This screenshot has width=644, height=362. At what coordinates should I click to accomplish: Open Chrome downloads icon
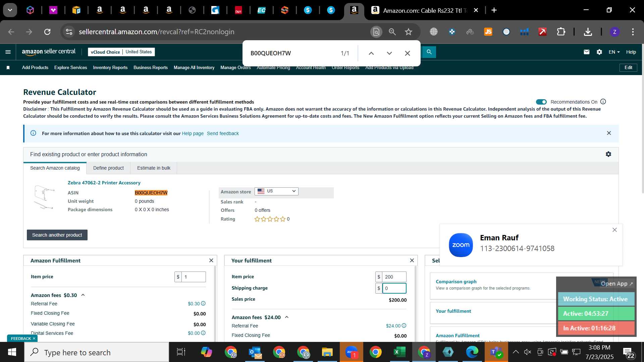point(588,32)
